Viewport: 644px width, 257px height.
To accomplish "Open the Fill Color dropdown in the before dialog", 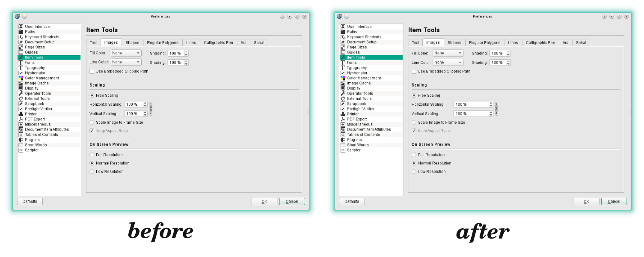I will click(x=126, y=53).
